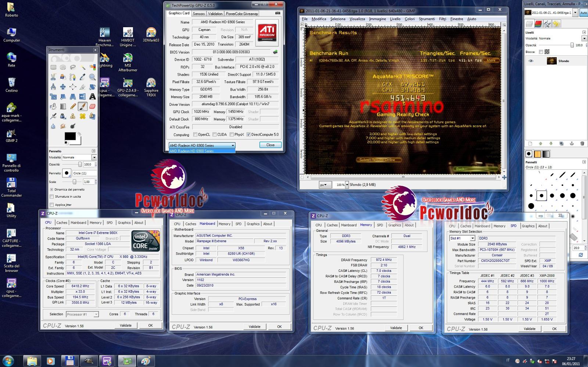The height and width of the screenshot is (367, 588).
Task: Select the Blur/Sharpen droplet tool
Action: [53, 126]
